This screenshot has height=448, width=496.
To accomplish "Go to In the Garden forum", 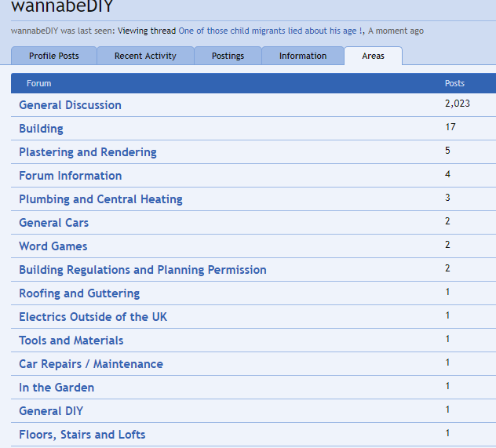I will tap(57, 388).
